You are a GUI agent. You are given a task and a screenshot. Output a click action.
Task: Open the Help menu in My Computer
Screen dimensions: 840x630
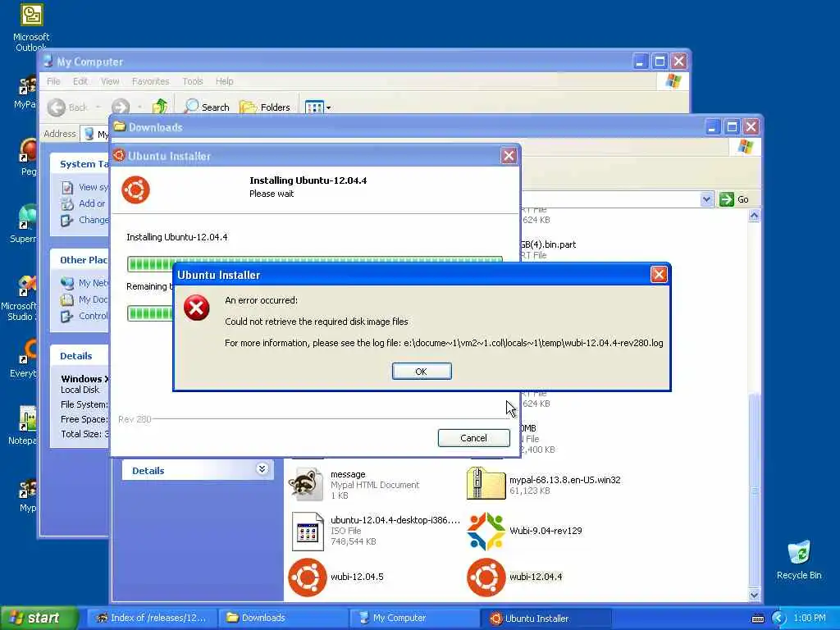click(x=225, y=81)
